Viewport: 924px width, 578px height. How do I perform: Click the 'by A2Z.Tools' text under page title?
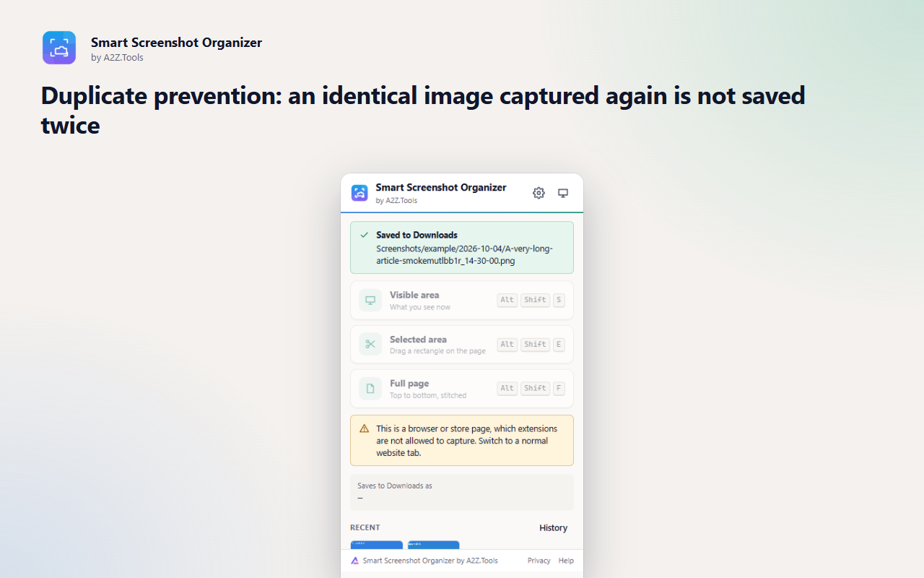click(117, 58)
